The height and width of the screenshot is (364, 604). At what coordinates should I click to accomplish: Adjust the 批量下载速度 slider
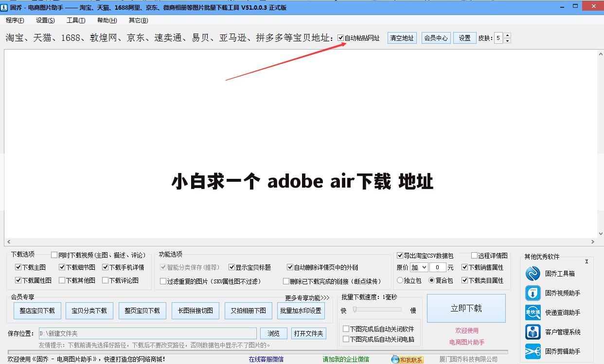click(x=355, y=310)
